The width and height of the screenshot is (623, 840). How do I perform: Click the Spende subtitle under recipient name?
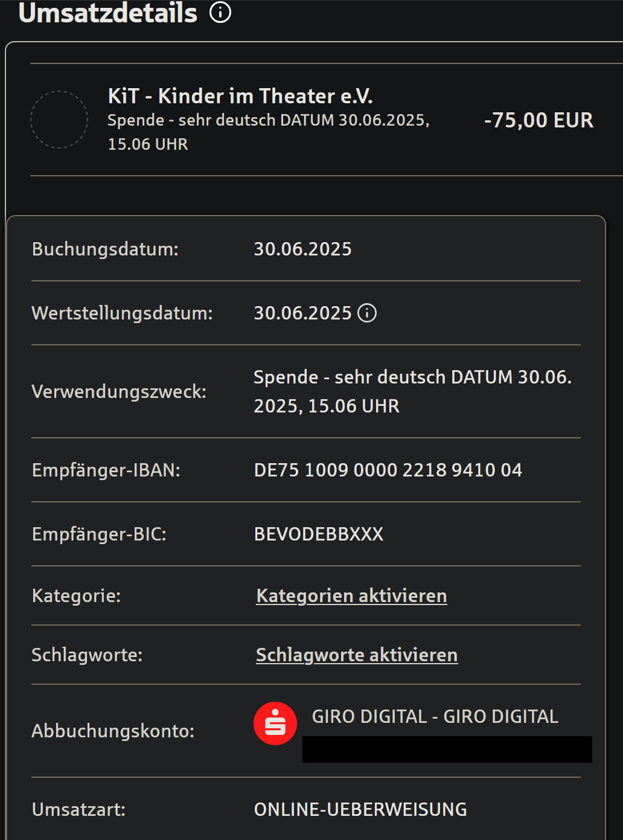tap(268, 132)
